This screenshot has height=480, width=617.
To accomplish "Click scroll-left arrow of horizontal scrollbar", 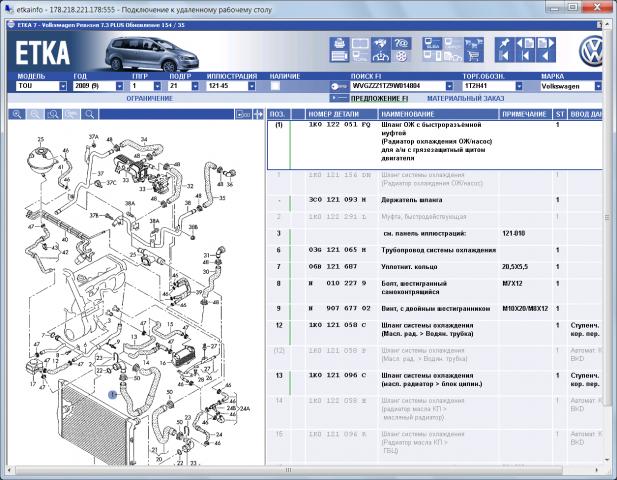I will point(10,470).
